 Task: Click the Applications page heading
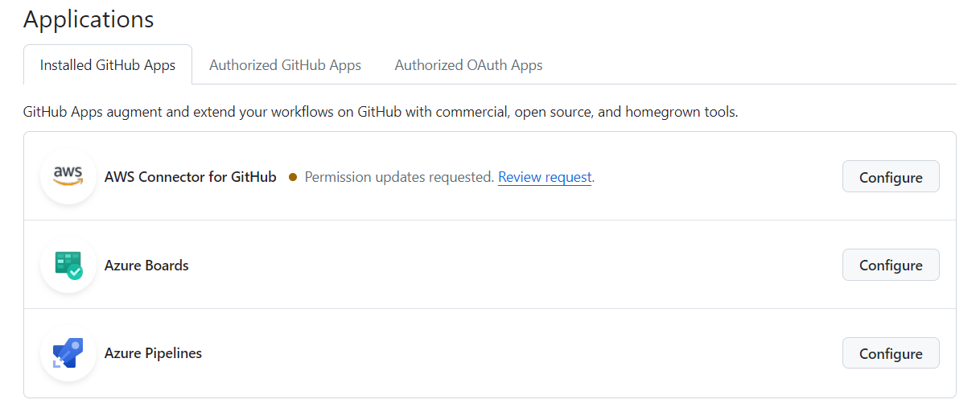coord(89,19)
